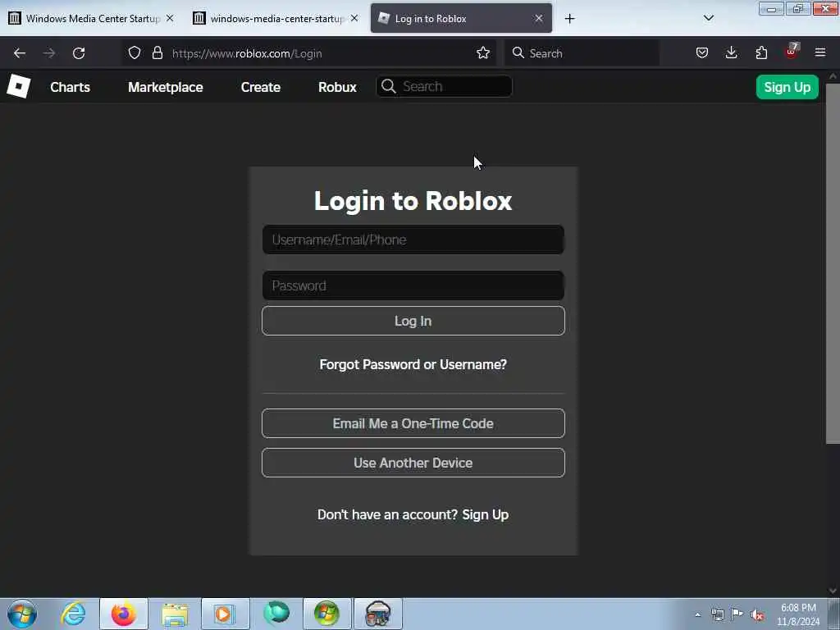
Task: Click the uBlock extension icon with badge
Action: coord(792,52)
